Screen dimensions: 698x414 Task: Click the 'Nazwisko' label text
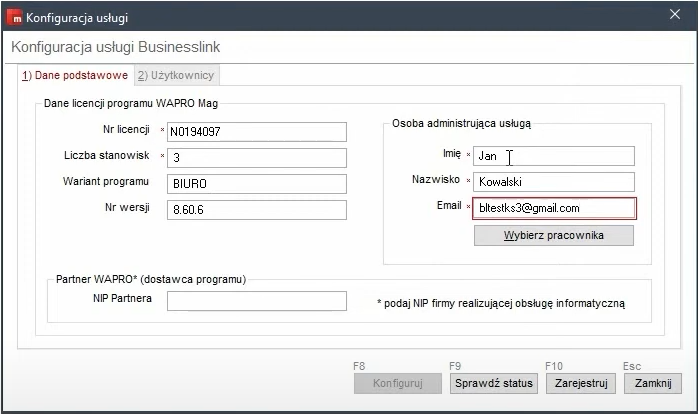(x=436, y=179)
